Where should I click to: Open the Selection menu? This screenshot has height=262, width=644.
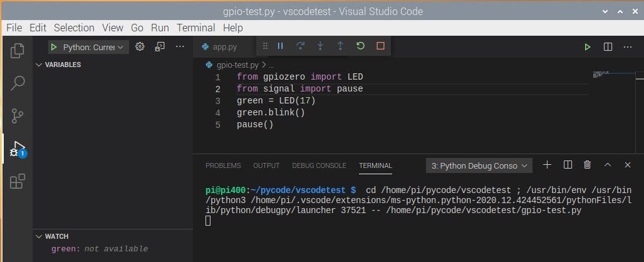(x=74, y=28)
